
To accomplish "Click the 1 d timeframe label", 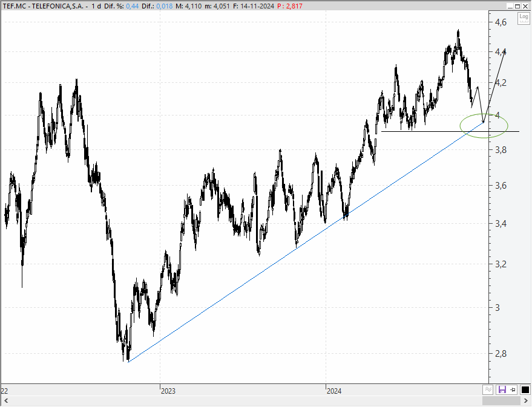I will (96, 6).
